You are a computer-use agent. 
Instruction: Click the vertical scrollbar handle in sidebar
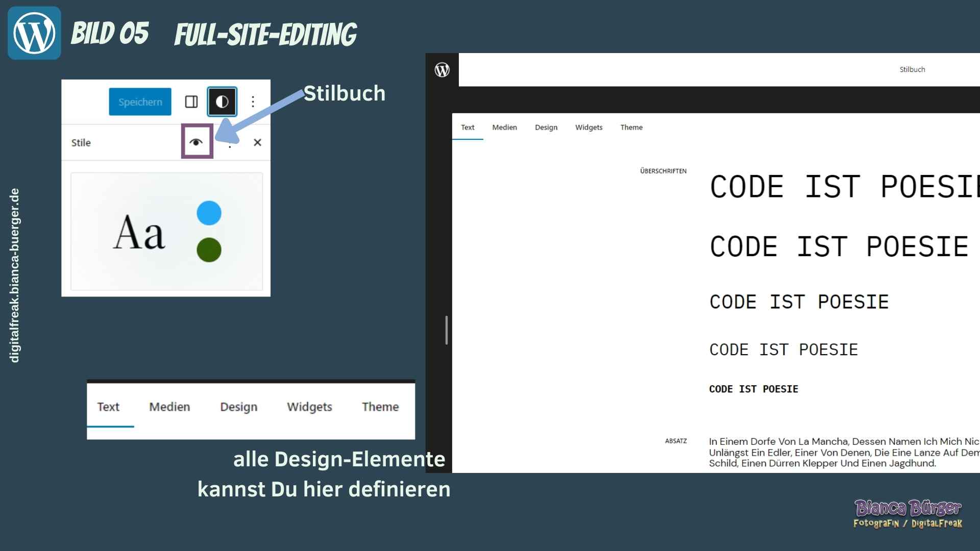point(447,330)
